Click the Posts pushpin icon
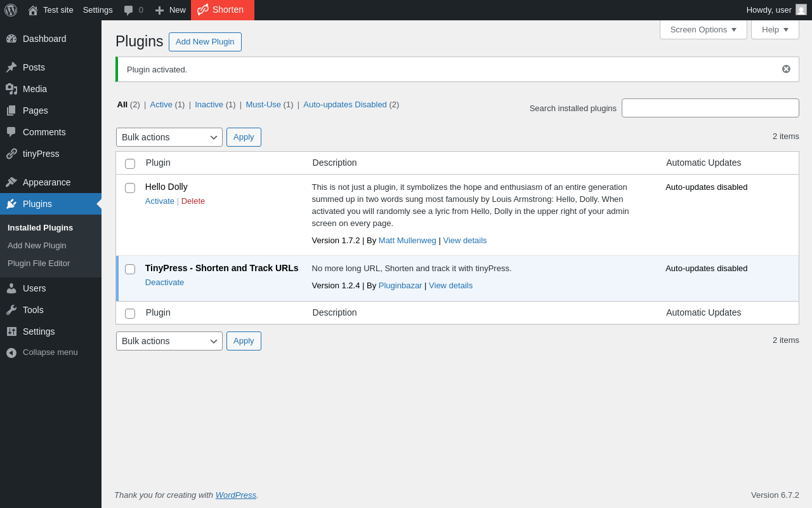The image size is (812, 508). point(11,67)
